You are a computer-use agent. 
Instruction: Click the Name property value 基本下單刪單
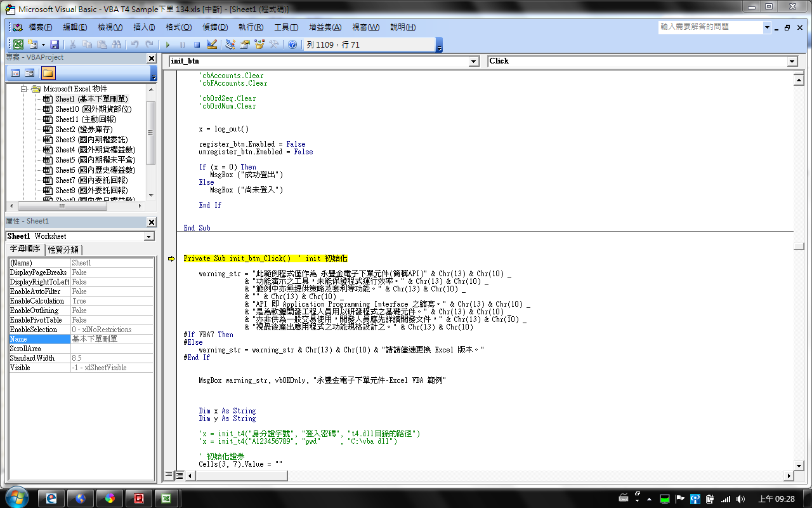(x=112, y=339)
